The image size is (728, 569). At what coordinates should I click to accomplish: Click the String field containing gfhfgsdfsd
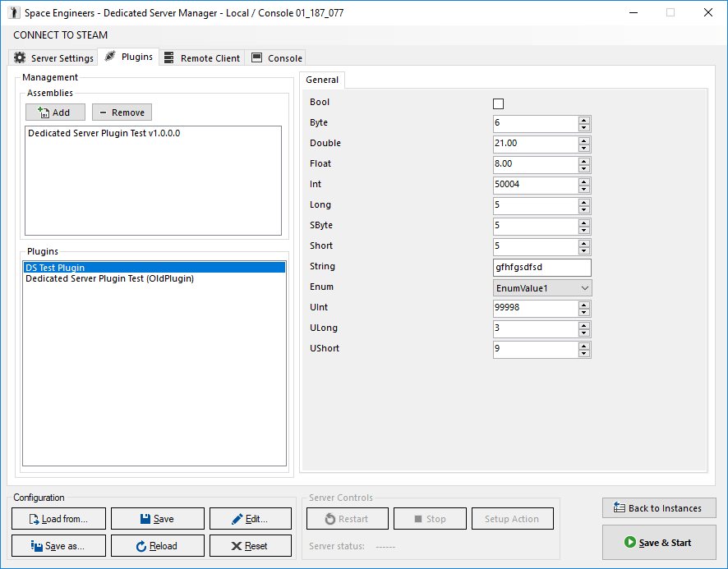pyautogui.click(x=541, y=268)
